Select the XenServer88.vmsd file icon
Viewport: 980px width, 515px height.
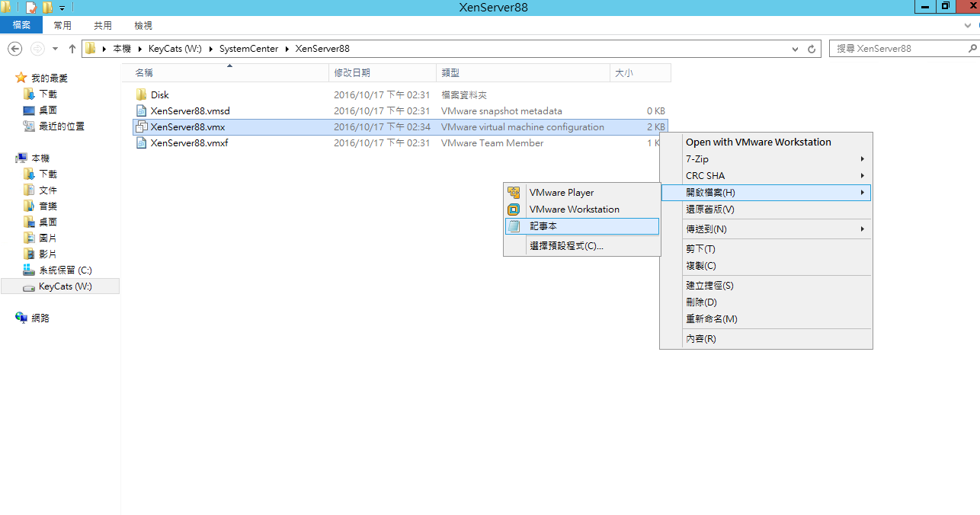[x=141, y=111]
